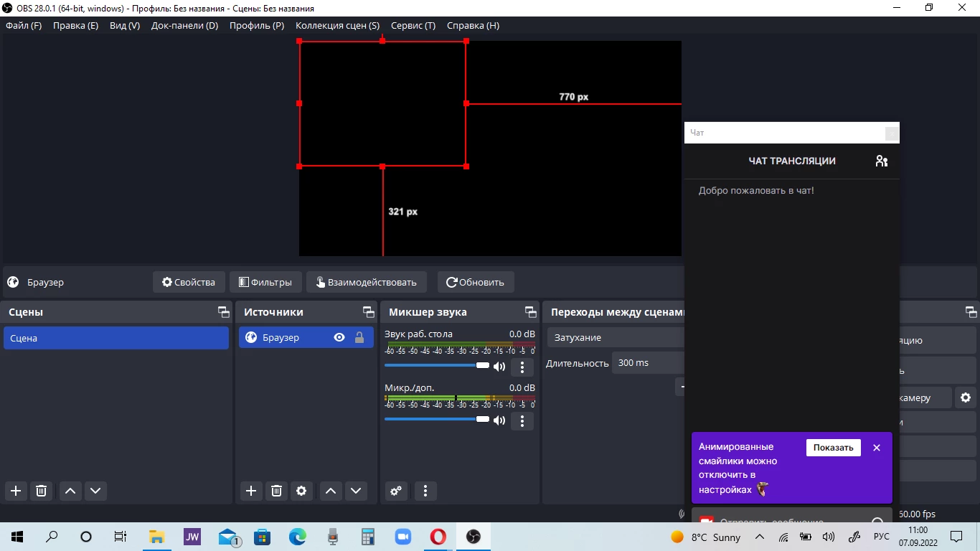Select Браузер source in the sources list
The image size is (980, 551).
click(306, 337)
